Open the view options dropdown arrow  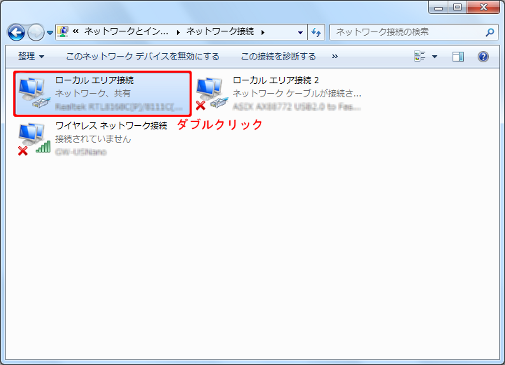click(x=435, y=57)
